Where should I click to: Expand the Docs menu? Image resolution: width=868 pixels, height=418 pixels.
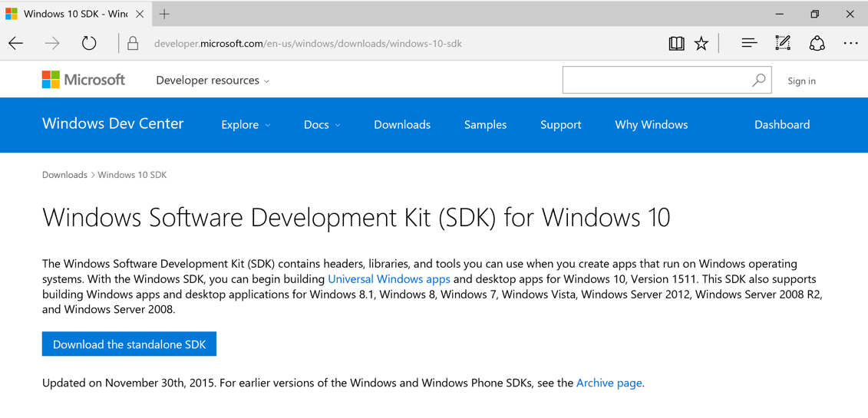[322, 125]
